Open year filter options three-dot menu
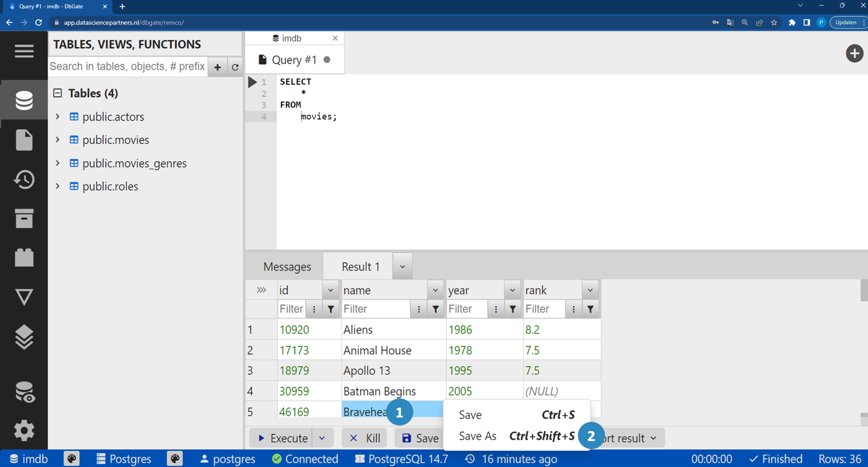Image resolution: width=868 pixels, height=467 pixels. (496, 309)
